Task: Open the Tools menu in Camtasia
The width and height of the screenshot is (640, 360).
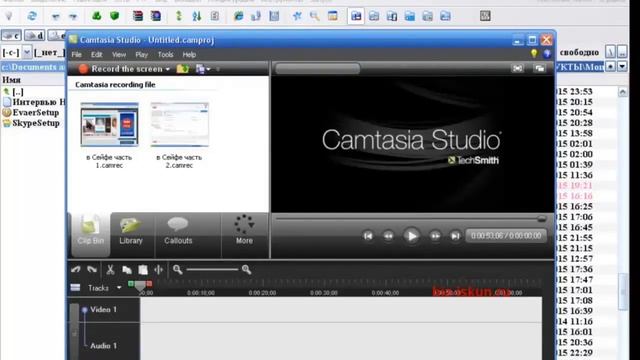Action: point(165,54)
